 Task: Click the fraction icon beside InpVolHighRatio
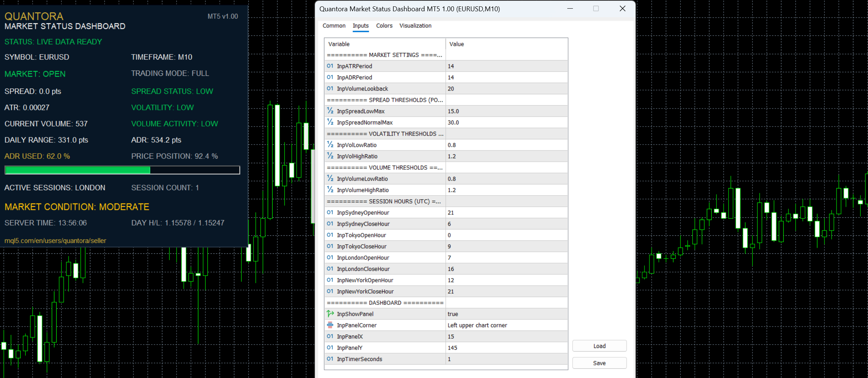[330, 156]
